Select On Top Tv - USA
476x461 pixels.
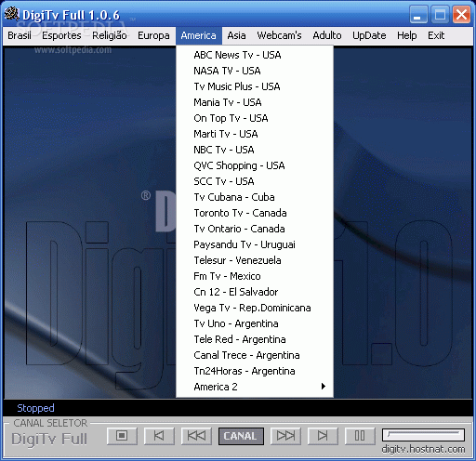(x=255, y=118)
